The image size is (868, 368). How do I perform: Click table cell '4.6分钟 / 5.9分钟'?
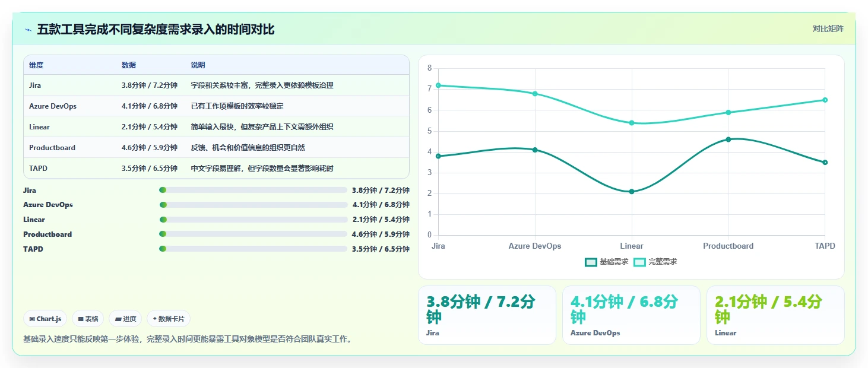coord(150,148)
